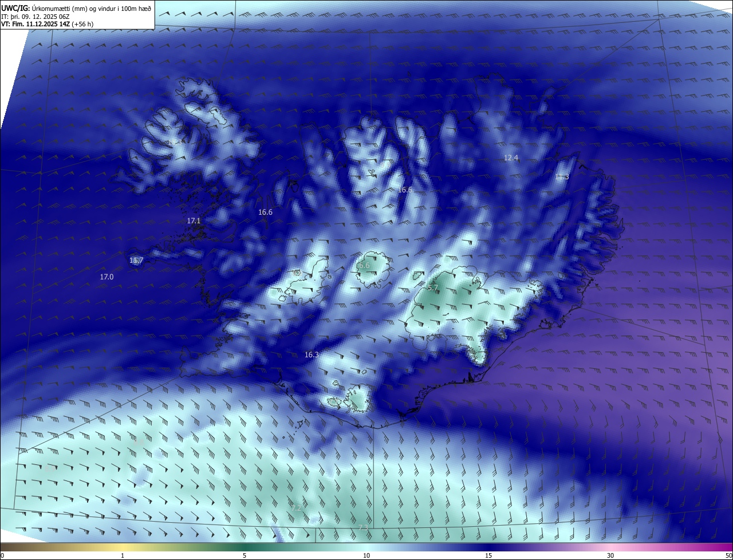Click the 17.1 value label on the map
Image resolution: width=733 pixels, height=560 pixels.
pos(194,220)
